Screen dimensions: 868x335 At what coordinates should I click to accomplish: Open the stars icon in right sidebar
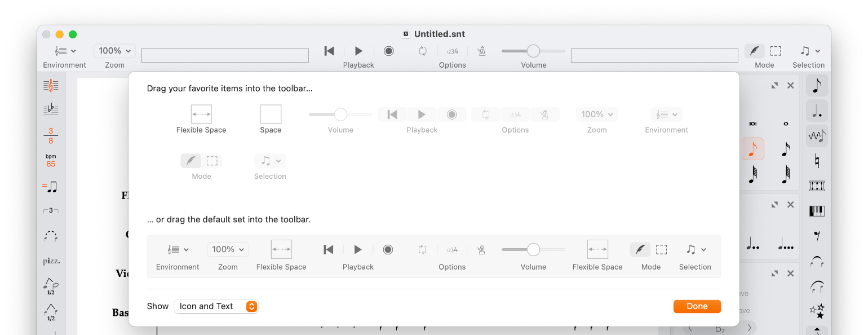817,310
